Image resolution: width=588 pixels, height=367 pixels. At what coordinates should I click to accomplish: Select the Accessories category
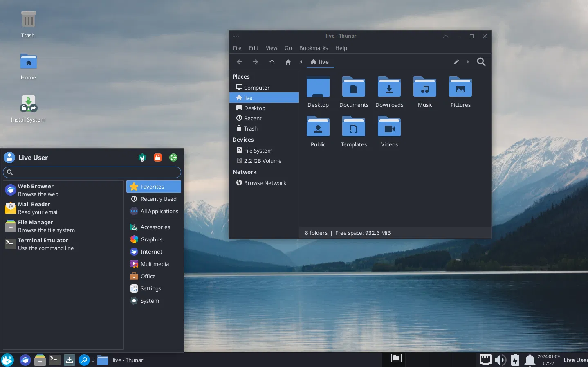155,227
